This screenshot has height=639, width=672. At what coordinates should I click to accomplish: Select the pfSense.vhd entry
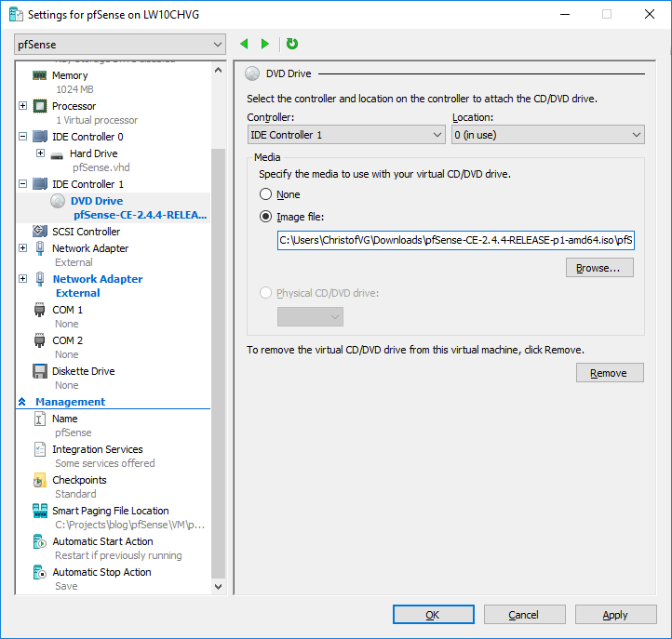coord(101,167)
